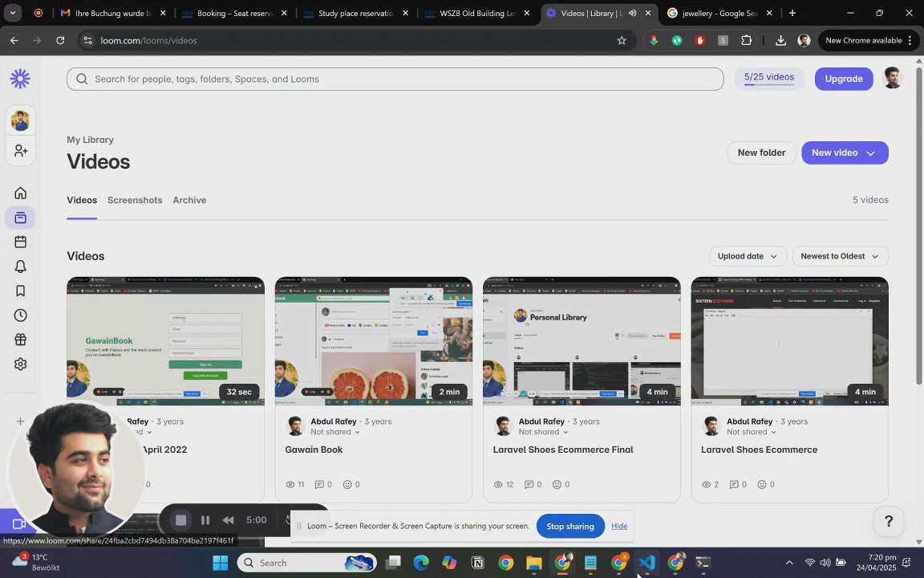Switch to the WSZB Old Building browser tab
This screenshot has width=924, height=578.
click(476, 13)
